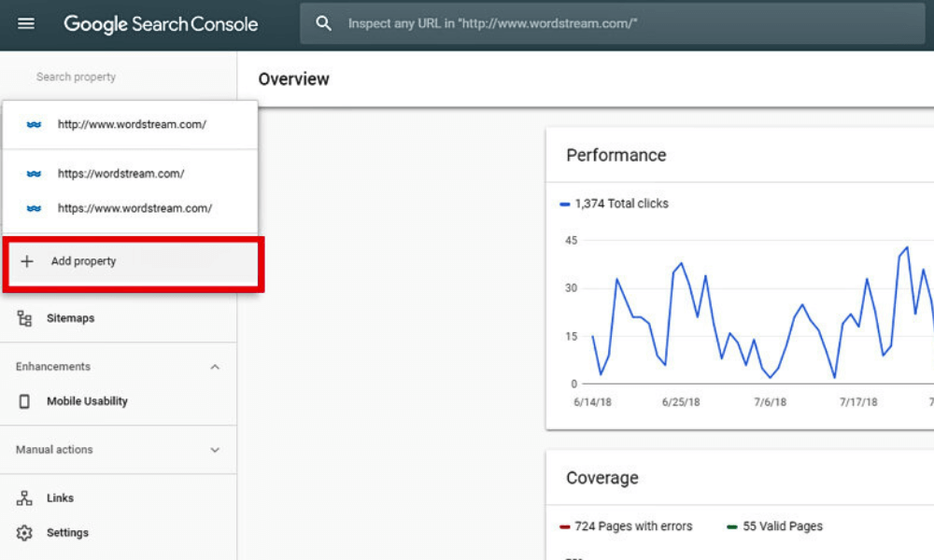Choose Add property in the dropdown

(133, 262)
